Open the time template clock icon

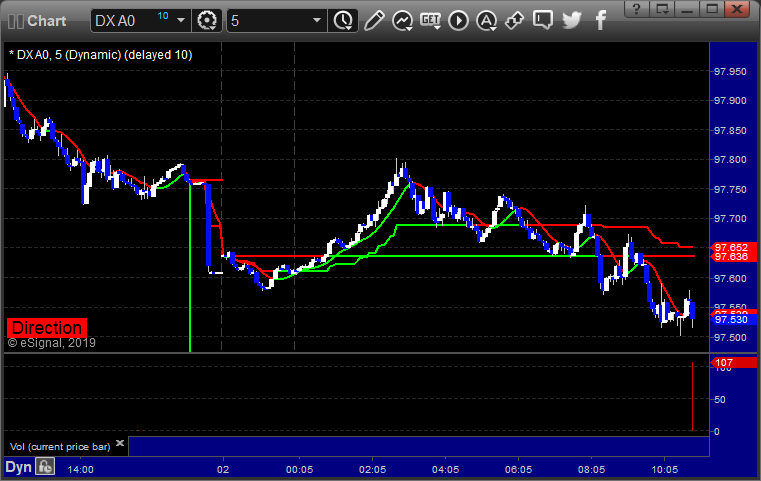(343, 21)
